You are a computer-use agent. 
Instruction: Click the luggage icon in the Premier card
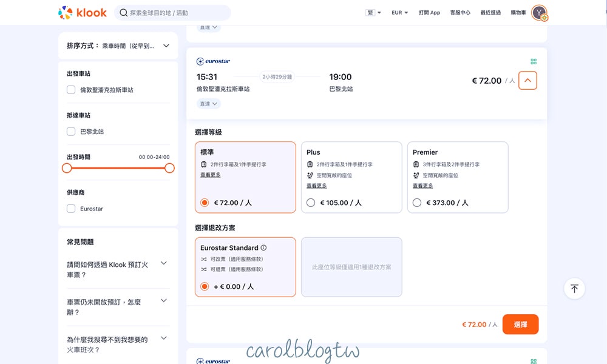[x=416, y=164]
